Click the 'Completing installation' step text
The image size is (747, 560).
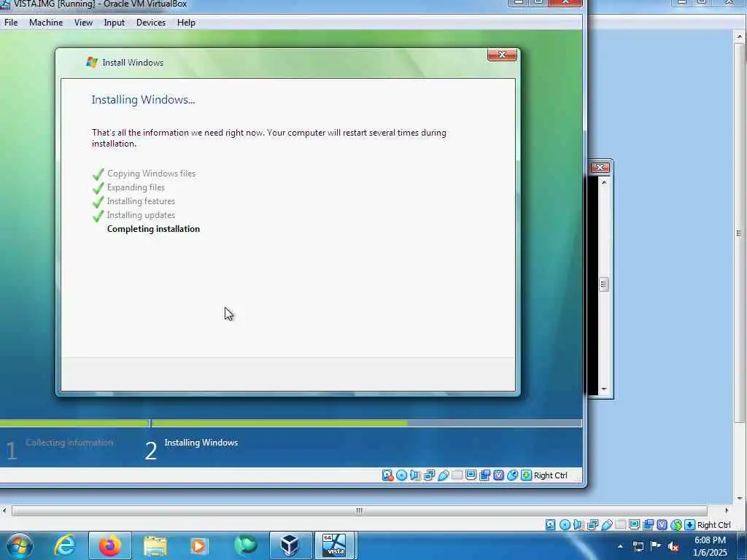coord(153,229)
